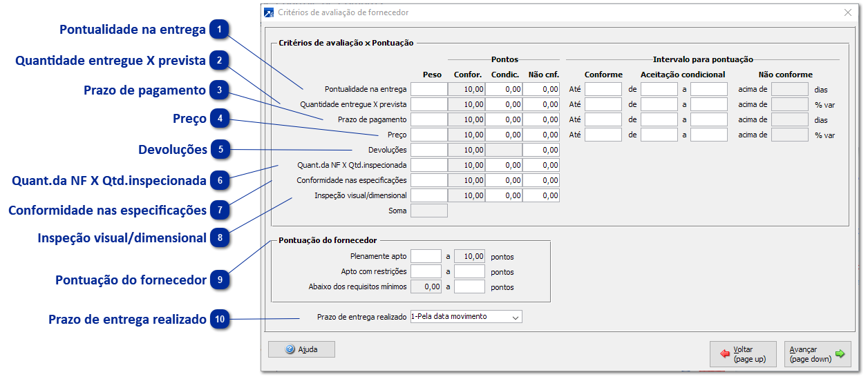Click the Avançar (page down) button

(x=818, y=354)
